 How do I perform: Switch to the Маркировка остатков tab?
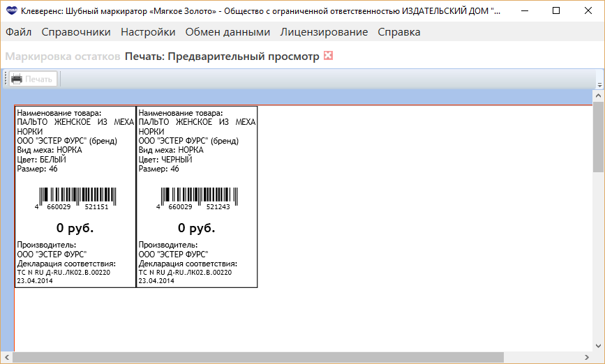tap(63, 56)
